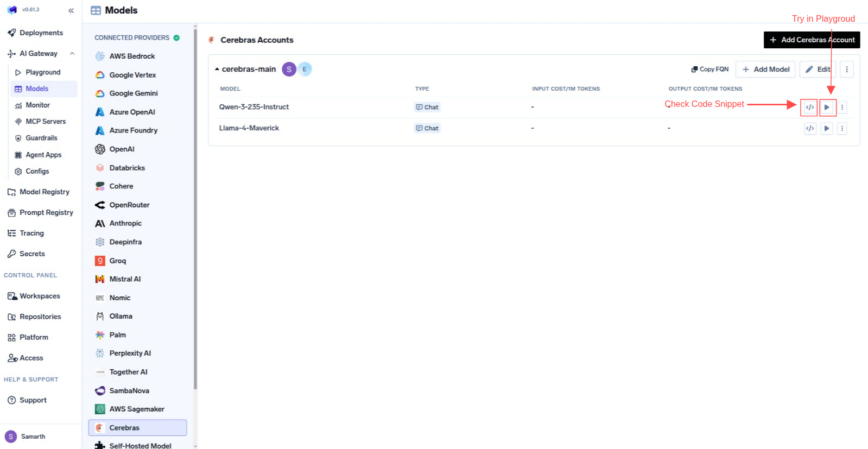Click Add Model button
This screenshot has width=868, height=449.
(765, 69)
